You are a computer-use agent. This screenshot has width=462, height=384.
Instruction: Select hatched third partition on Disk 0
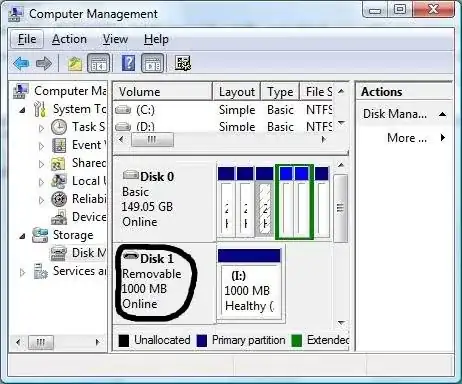pos(264,202)
